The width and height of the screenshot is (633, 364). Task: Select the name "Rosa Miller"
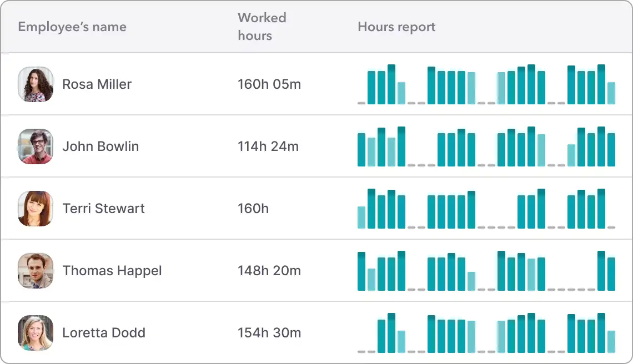coord(97,84)
